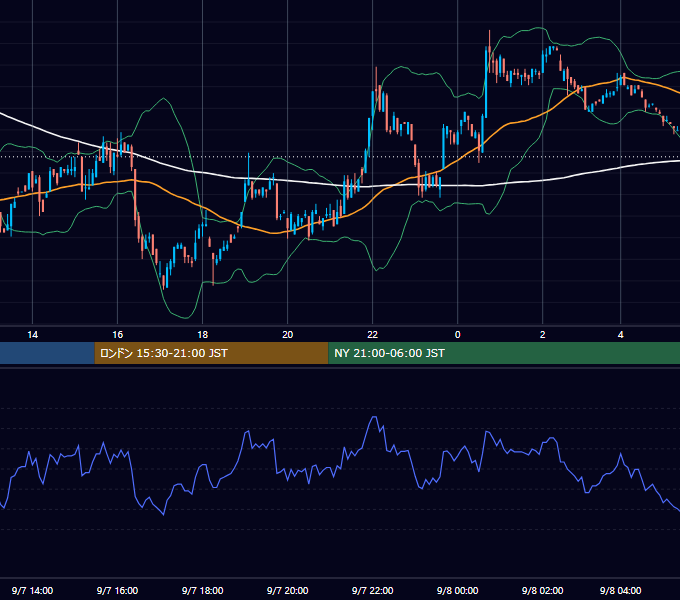
Task: Click the 9/7 16:00 time label
Action: [118, 590]
